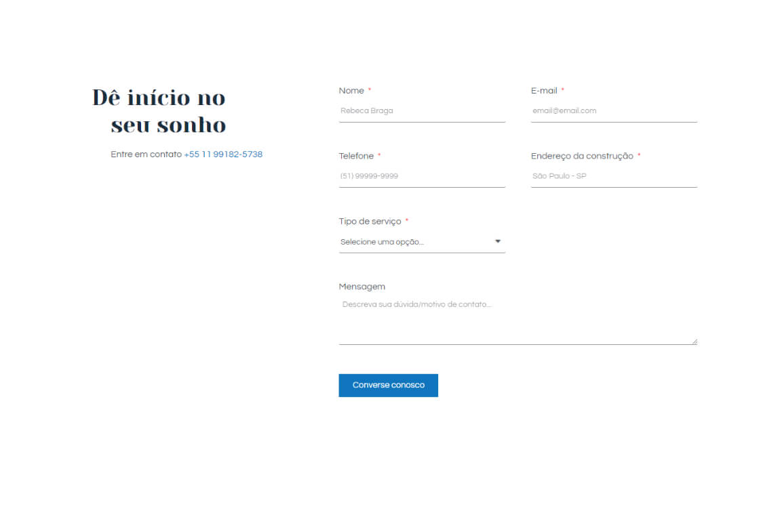Click the red asterisk beside Nome
The width and height of the screenshot is (780, 532).
click(x=370, y=90)
